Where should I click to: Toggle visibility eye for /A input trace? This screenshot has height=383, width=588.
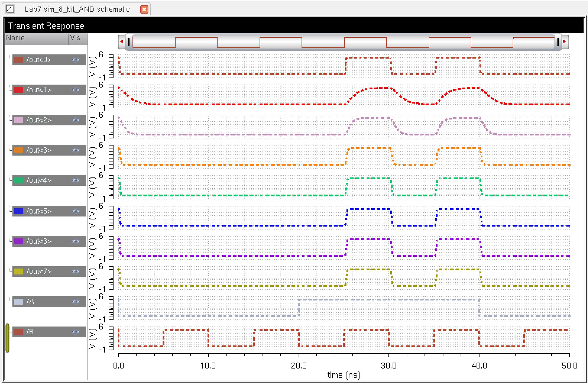(76, 302)
